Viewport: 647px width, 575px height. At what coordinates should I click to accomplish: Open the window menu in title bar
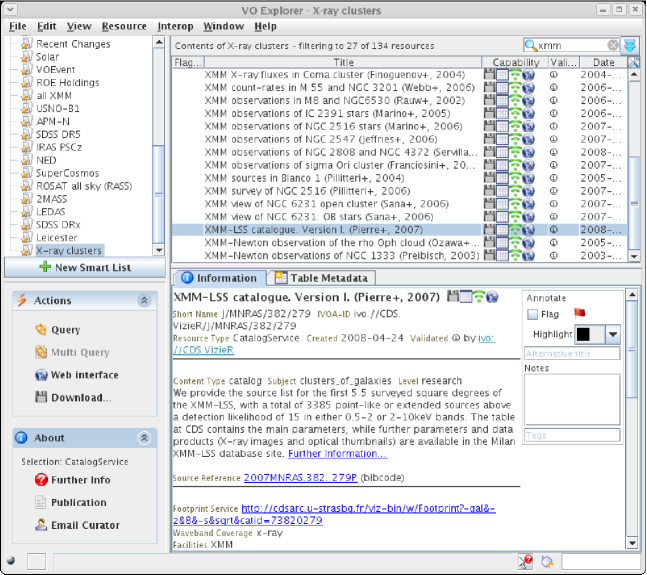pyautogui.click(x=10, y=9)
